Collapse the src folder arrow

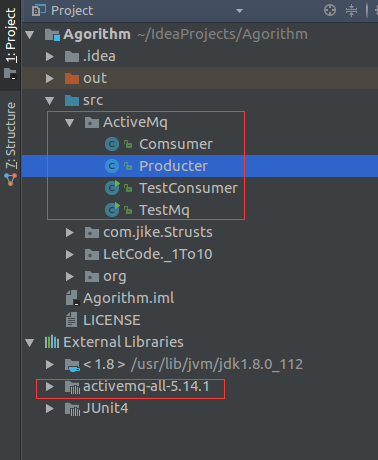point(50,100)
